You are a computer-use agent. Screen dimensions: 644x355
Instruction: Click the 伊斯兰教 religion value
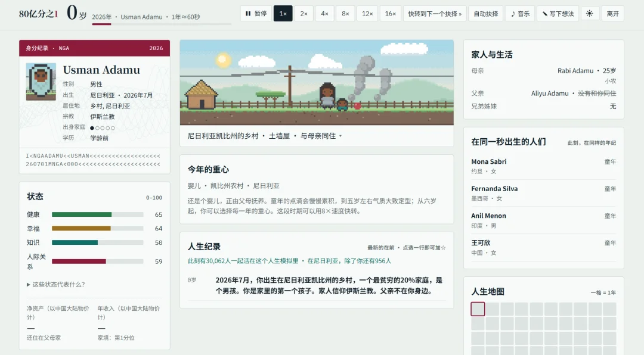(103, 117)
